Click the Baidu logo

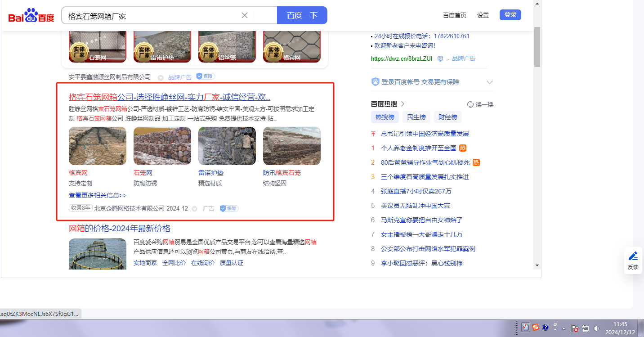click(x=31, y=16)
